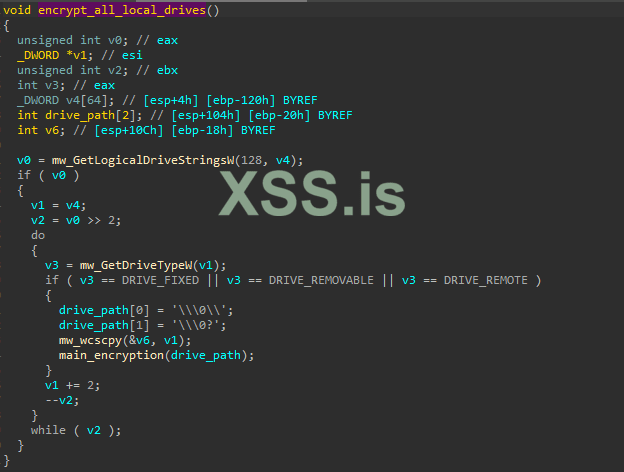Click the 'v1 += 2;' statement

click(x=72, y=385)
